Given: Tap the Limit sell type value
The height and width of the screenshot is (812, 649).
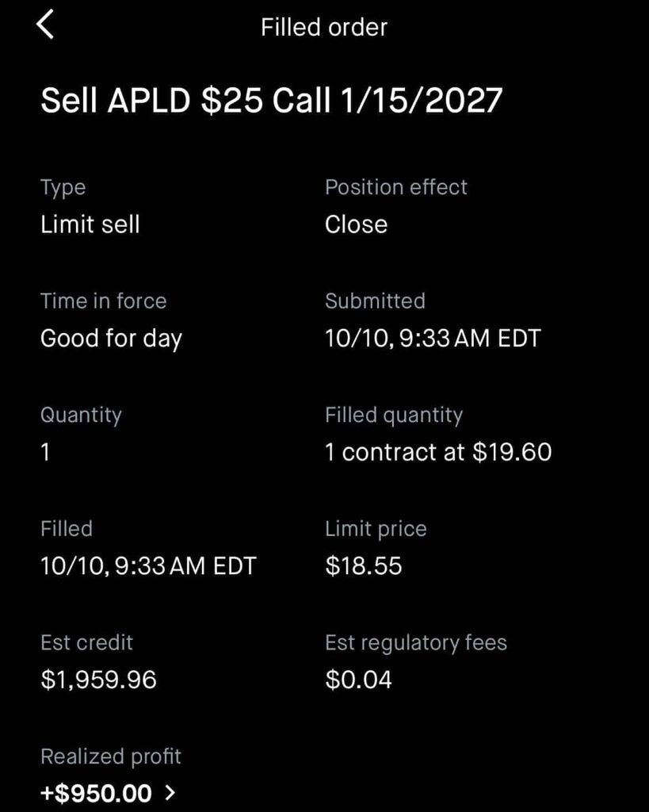Looking at the screenshot, I should (x=90, y=224).
